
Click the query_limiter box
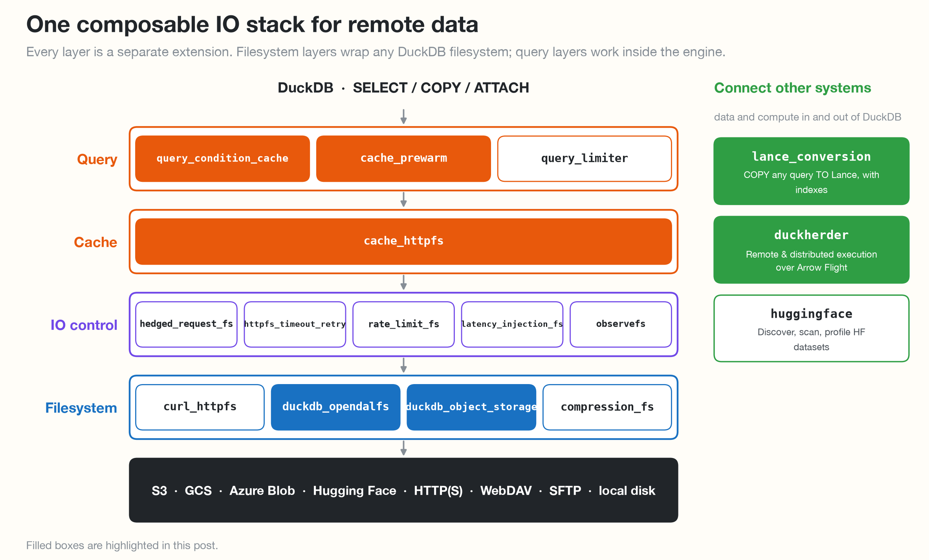[x=585, y=159]
